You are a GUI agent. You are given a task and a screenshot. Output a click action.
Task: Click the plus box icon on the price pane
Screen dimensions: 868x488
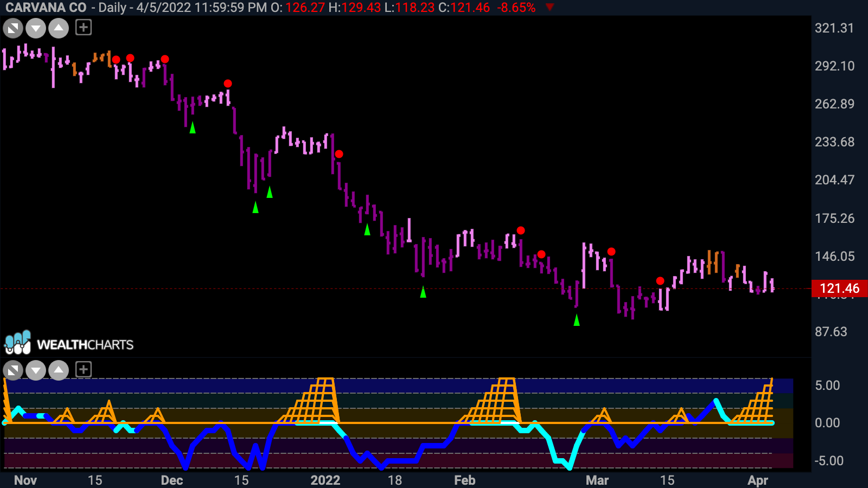click(84, 27)
